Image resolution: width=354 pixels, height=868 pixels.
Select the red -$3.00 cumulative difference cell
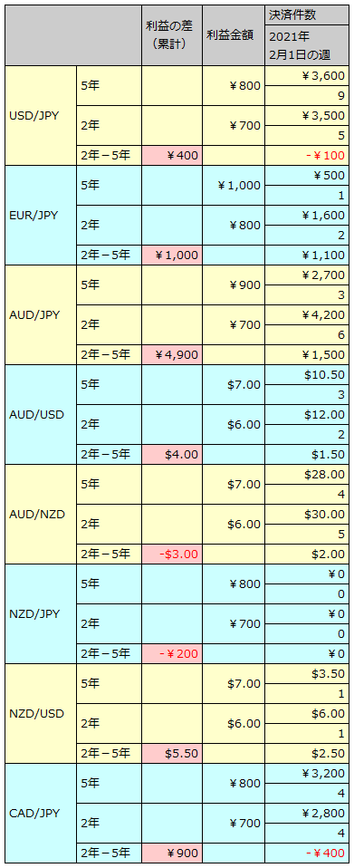pyautogui.click(x=172, y=554)
